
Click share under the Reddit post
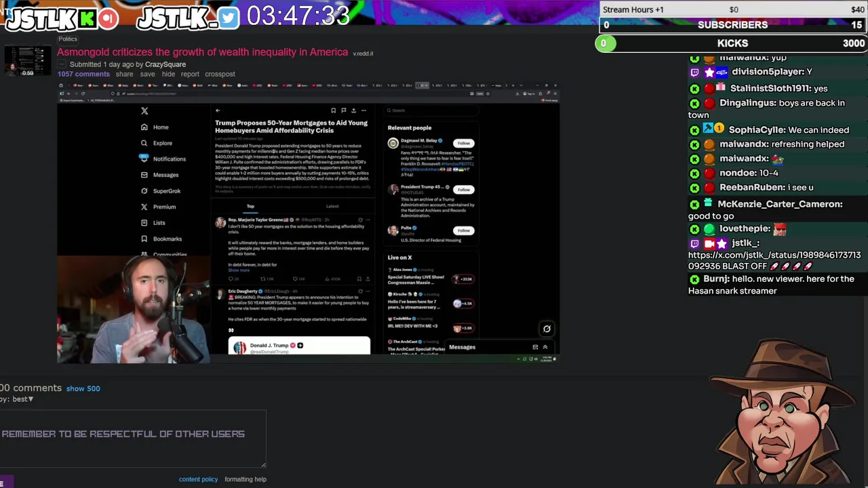pyautogui.click(x=124, y=74)
